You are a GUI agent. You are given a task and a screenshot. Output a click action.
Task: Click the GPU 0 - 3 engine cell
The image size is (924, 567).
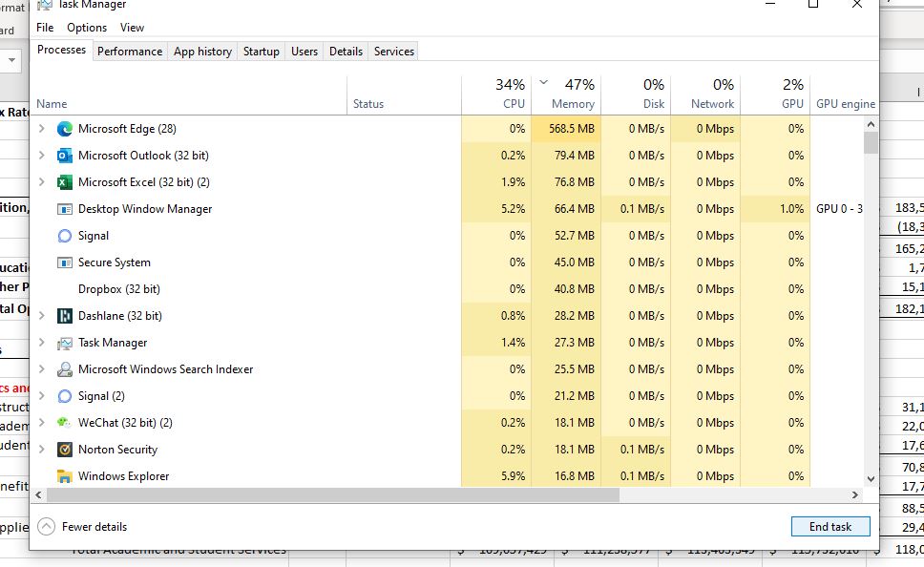839,209
